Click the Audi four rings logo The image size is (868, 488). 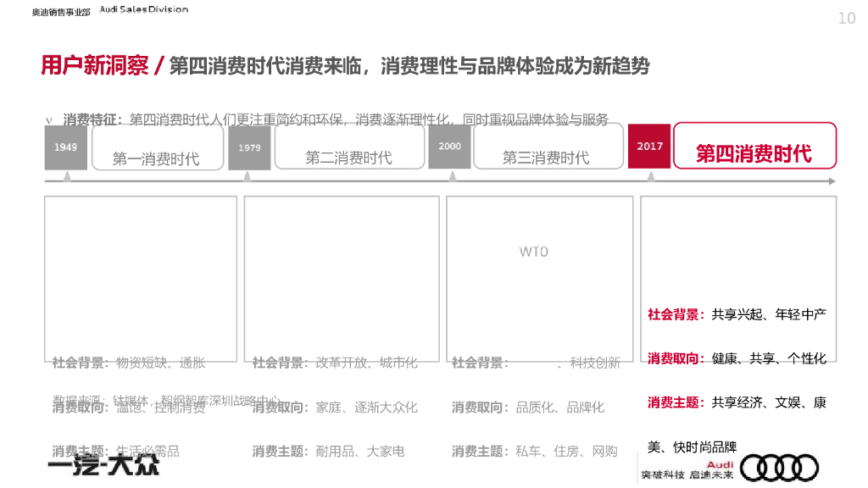[x=781, y=467]
